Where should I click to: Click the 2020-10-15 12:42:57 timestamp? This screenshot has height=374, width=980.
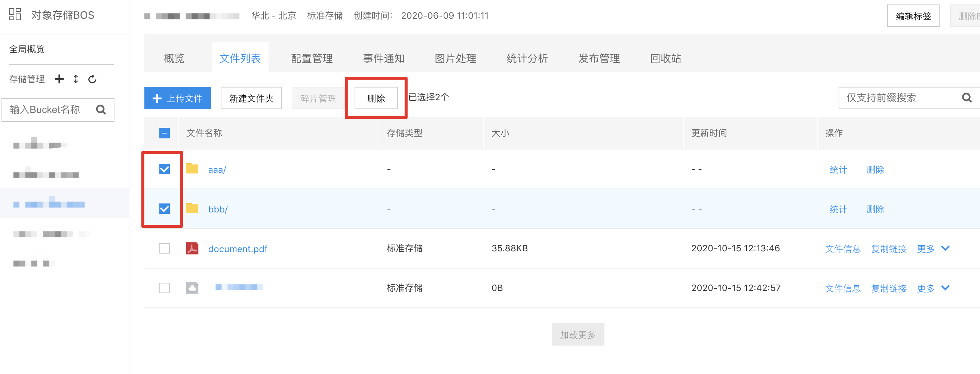(x=736, y=288)
